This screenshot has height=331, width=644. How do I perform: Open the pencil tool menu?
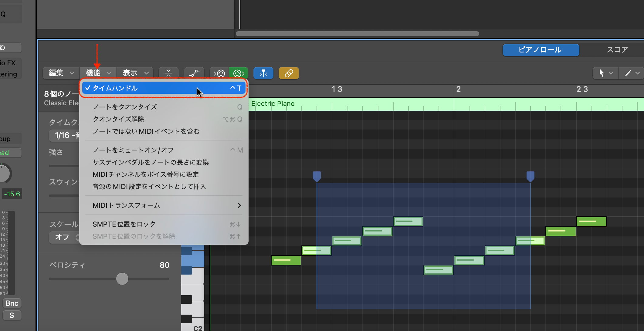(632, 73)
